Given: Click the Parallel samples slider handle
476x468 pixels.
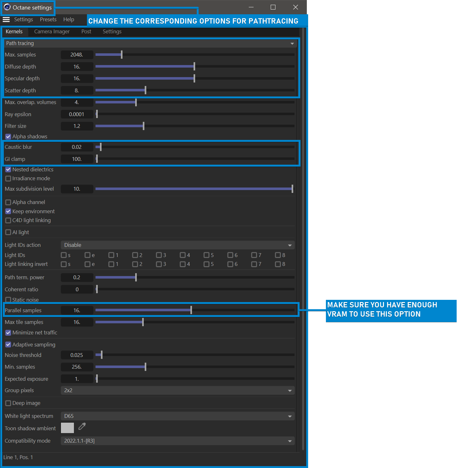Looking at the screenshot, I should click(x=191, y=310).
